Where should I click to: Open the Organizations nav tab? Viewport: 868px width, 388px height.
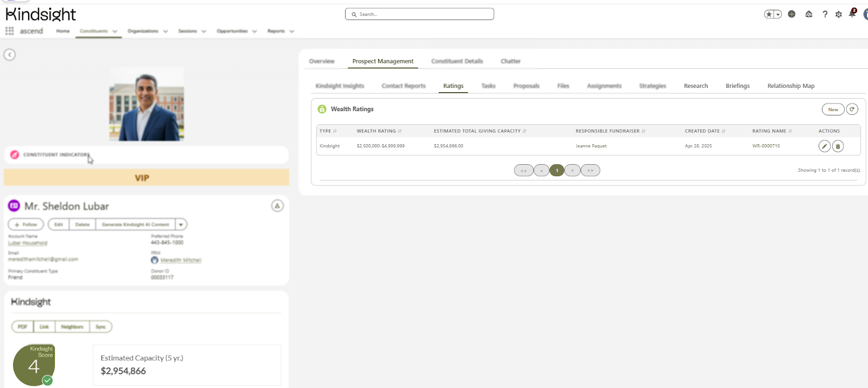(143, 31)
